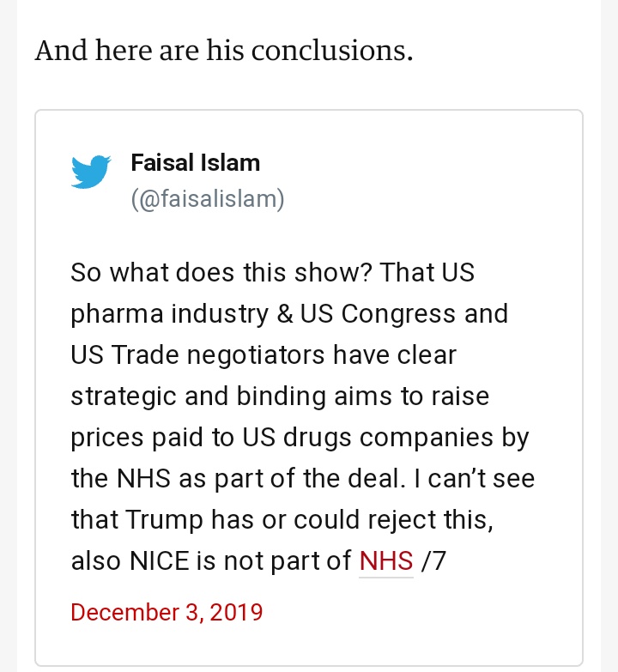Click the word 'Trump' in the tweet
The image size is (618, 672).
tap(164, 519)
